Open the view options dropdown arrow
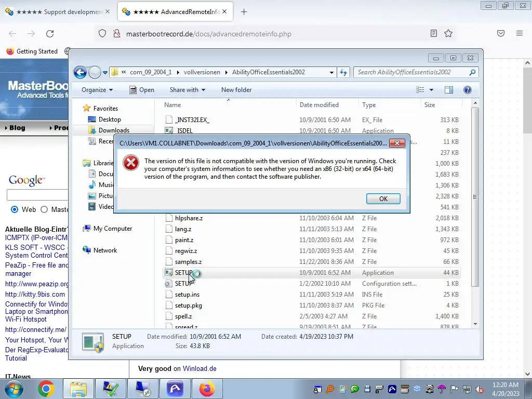This screenshot has width=532, height=399. click(432, 90)
